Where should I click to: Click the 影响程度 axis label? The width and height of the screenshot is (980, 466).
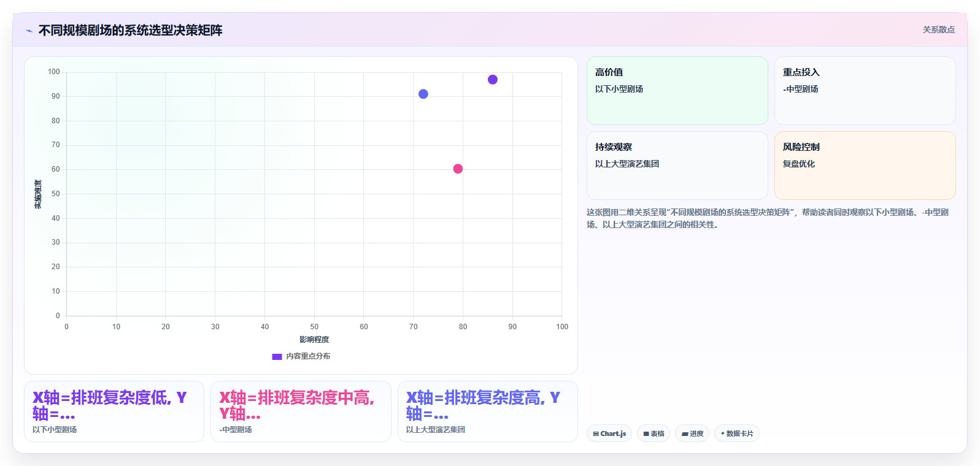coord(314,340)
